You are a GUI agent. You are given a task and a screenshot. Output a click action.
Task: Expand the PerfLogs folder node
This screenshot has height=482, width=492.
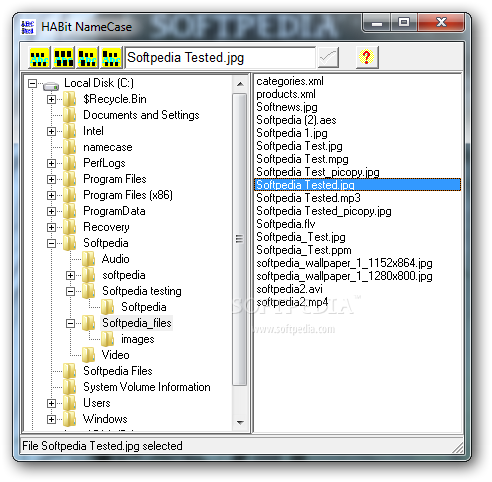(51, 163)
